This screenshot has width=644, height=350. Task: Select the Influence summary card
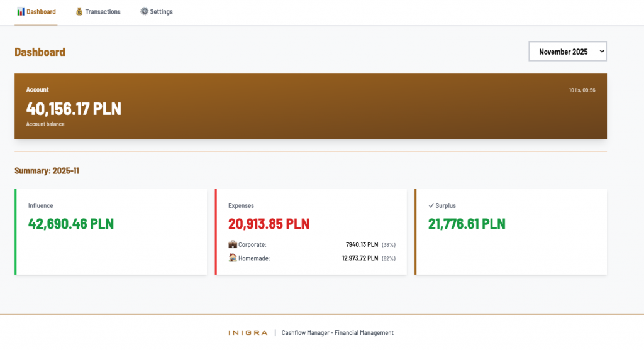point(111,231)
